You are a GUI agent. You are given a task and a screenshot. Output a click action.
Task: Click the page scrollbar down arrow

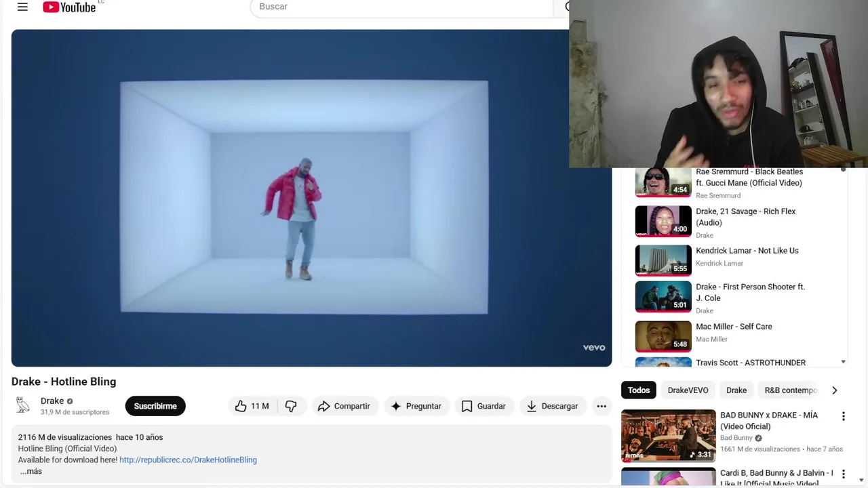point(862,481)
